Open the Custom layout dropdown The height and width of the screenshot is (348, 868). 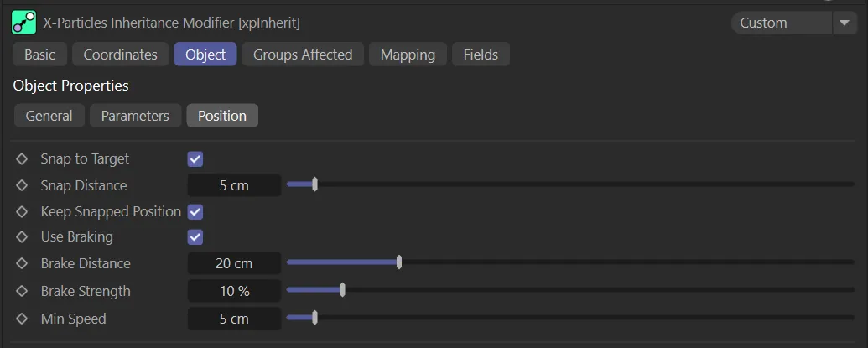[x=780, y=23]
